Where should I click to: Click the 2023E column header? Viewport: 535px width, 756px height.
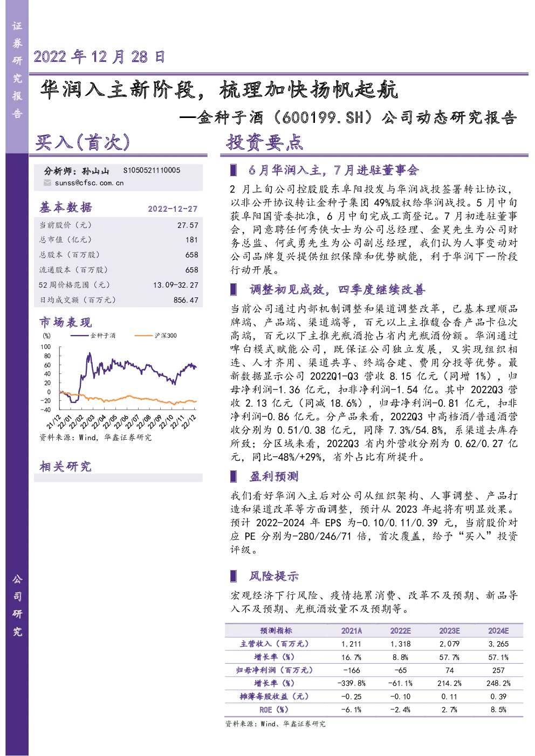pyautogui.click(x=450, y=630)
